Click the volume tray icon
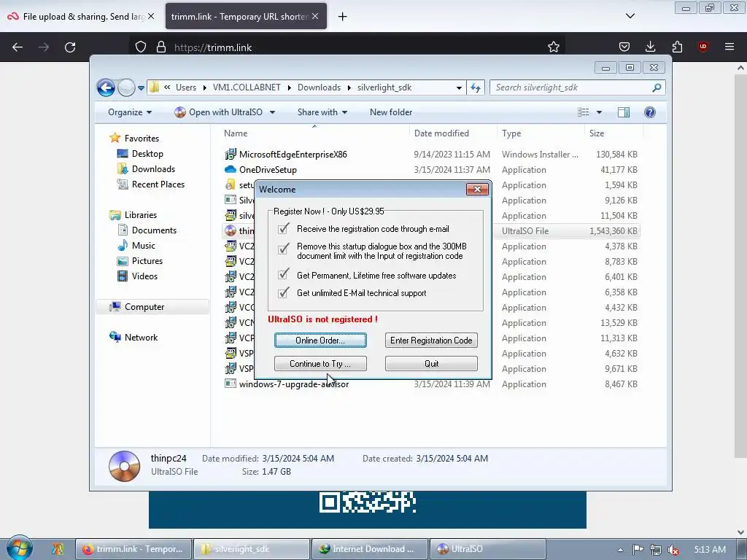The width and height of the screenshot is (747, 560). 673,550
